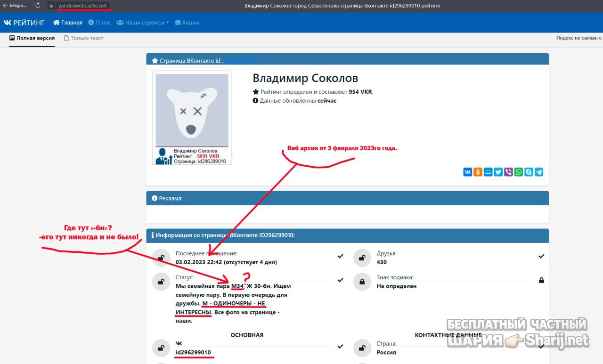603x364 pixels.
Task: Click the star icon in the Страница ВКонтакте header
Action: pos(155,61)
